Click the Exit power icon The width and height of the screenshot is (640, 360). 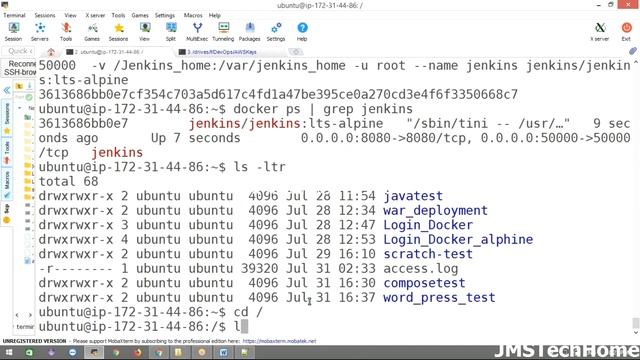coord(626,31)
